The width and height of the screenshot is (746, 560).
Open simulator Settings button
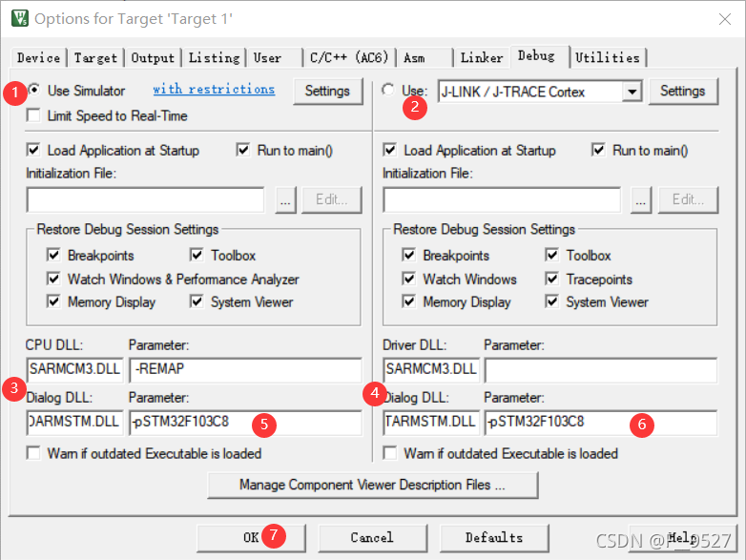pyautogui.click(x=327, y=91)
